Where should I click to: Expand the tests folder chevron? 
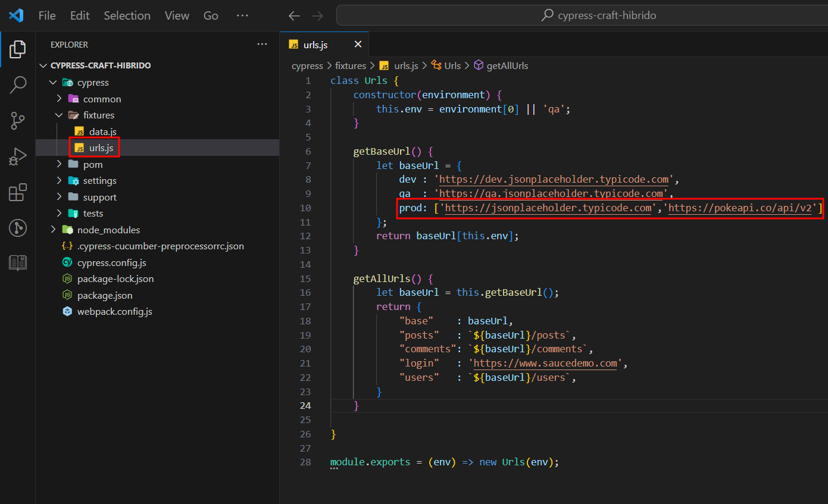coord(59,213)
